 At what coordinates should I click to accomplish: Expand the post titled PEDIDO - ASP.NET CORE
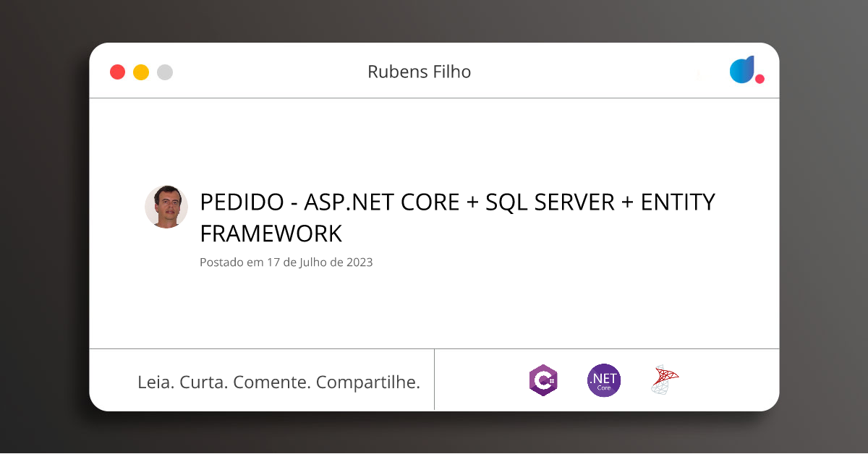coord(457,217)
